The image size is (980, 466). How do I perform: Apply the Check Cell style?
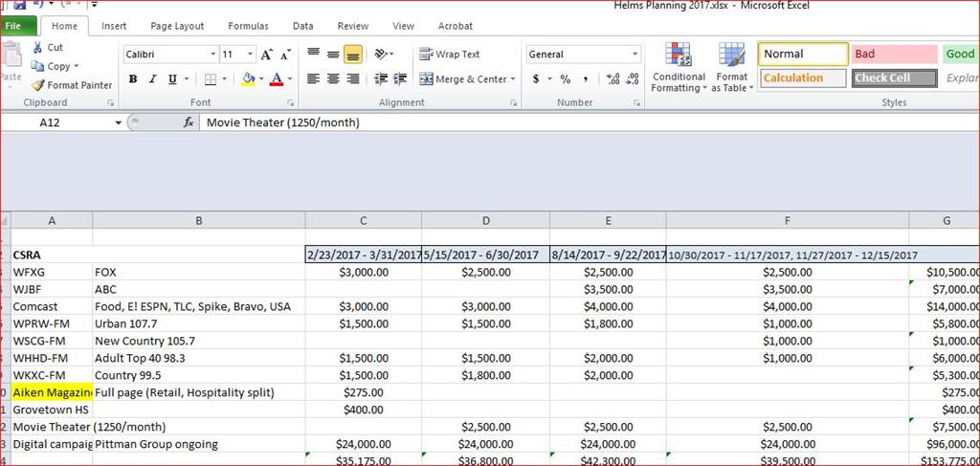tap(895, 78)
